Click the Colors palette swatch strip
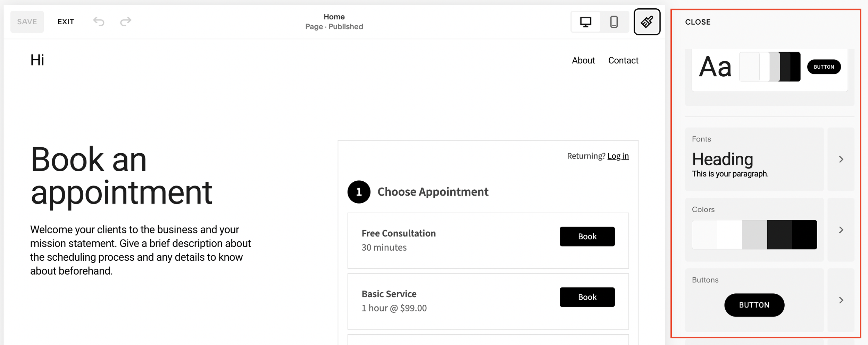Viewport: 868px width, 345px height. point(754,234)
